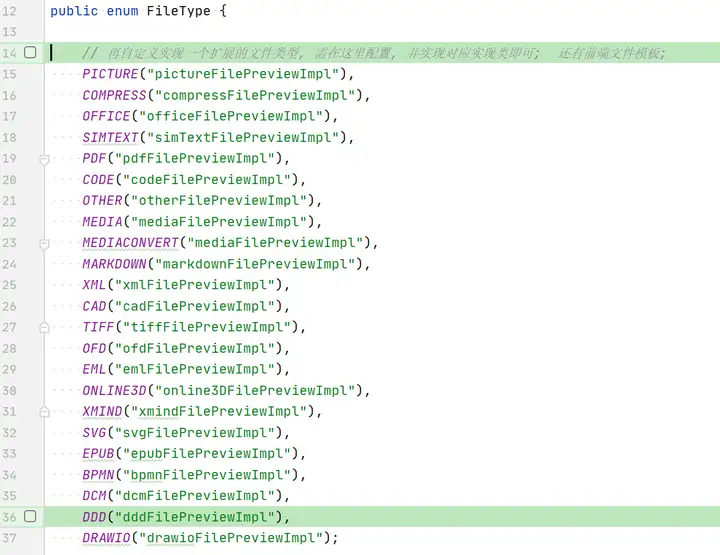
Task: Tick the checkbox on line 14
Action: tap(30, 52)
